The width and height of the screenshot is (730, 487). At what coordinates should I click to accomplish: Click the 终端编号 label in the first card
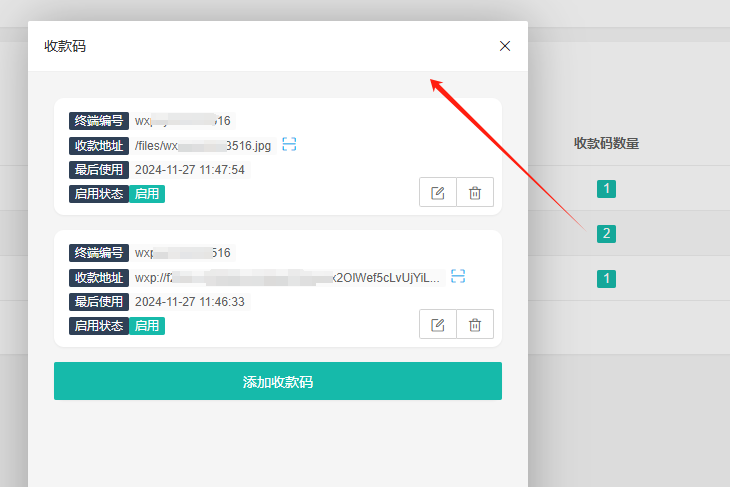click(x=99, y=121)
